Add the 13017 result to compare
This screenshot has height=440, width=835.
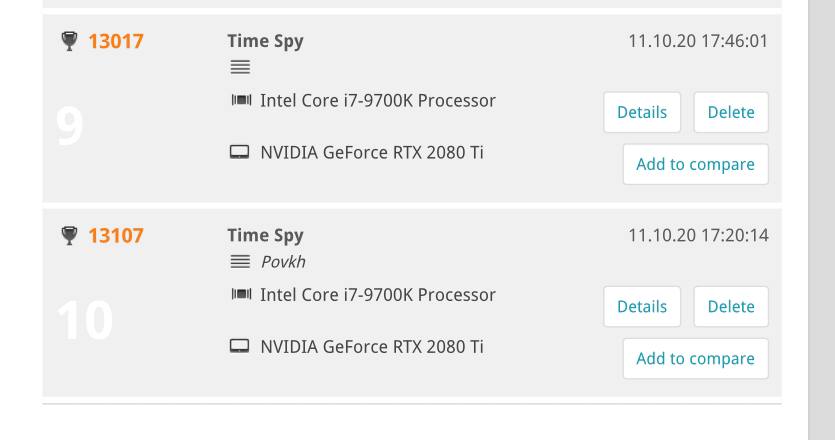pyautogui.click(x=695, y=165)
